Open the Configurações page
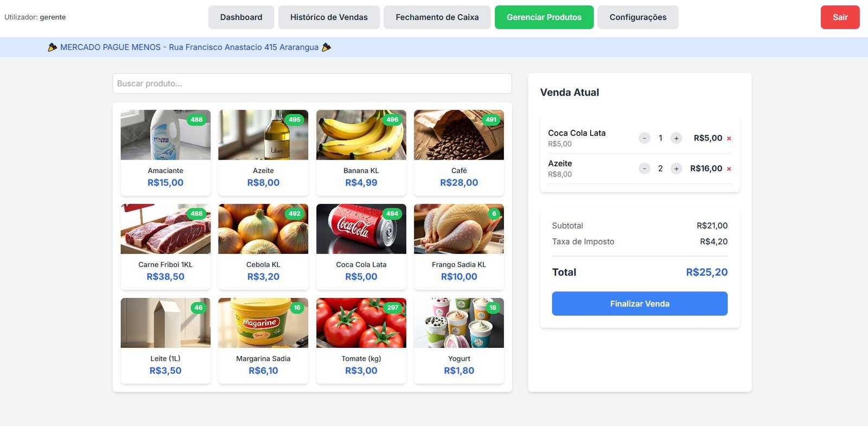This screenshot has width=868, height=426. click(637, 17)
